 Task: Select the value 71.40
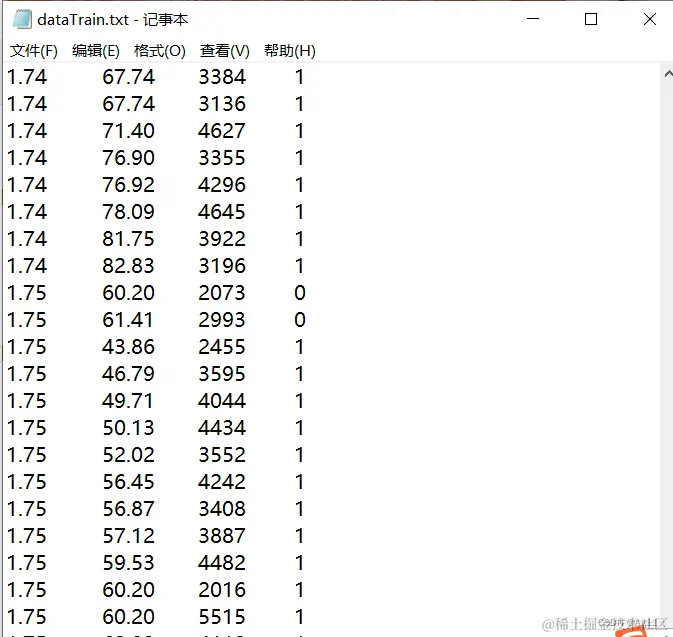pos(128,131)
